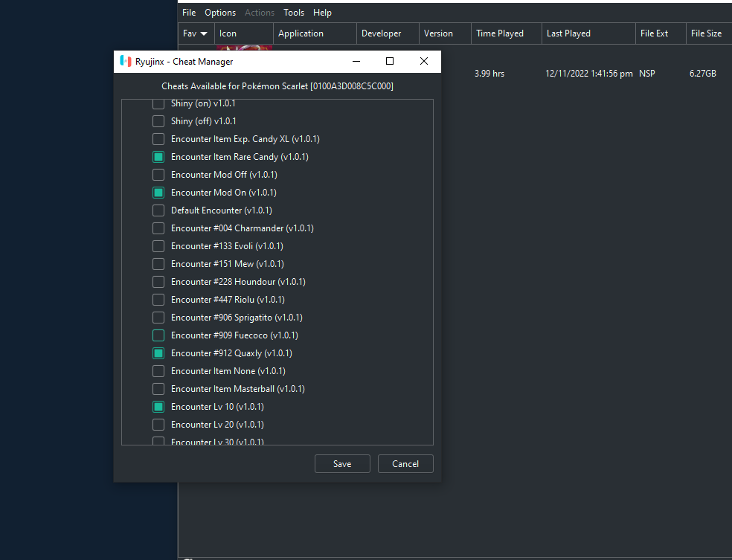Enable the Shiny (on) v1.0.1 cheat
The height and width of the screenshot is (560, 732).
[x=158, y=103]
